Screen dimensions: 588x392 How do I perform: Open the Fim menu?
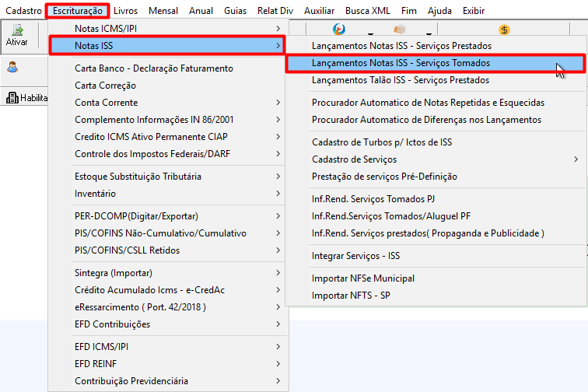tap(409, 11)
